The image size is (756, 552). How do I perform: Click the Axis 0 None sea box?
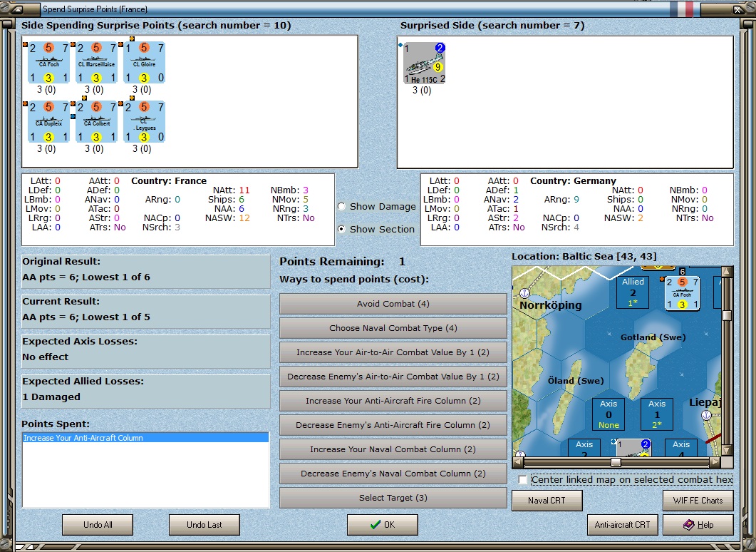tap(609, 414)
